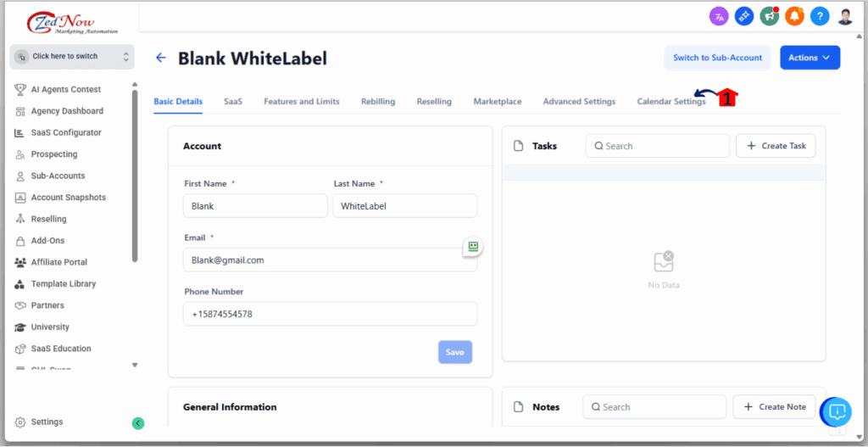Image resolution: width=868 pixels, height=447 pixels.
Task: Click the sidebar vertical scrollbar thumb
Action: coord(135,175)
